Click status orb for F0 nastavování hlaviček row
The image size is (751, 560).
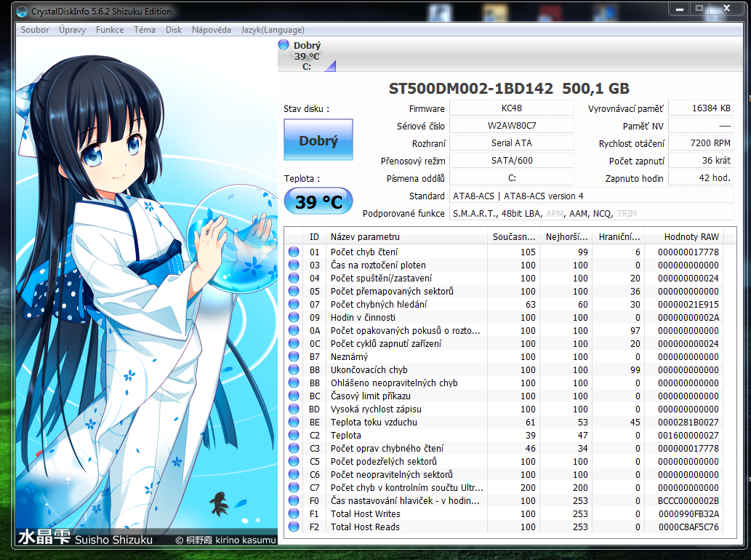pos(294,500)
